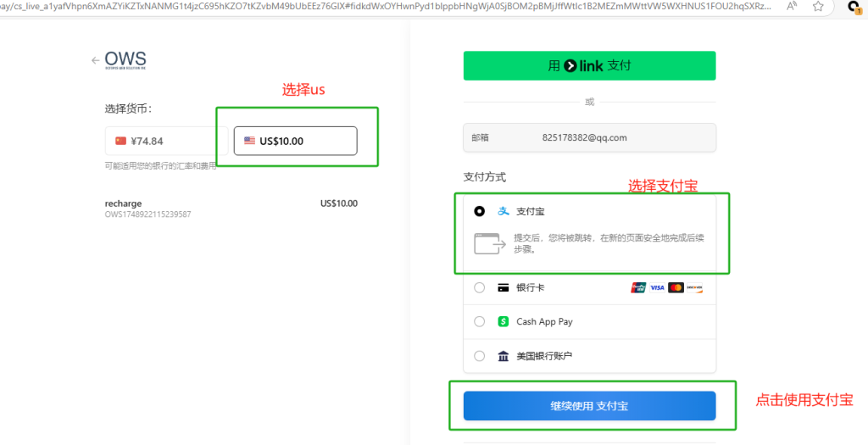Click the China flag icon
The image size is (868, 445).
tap(120, 141)
